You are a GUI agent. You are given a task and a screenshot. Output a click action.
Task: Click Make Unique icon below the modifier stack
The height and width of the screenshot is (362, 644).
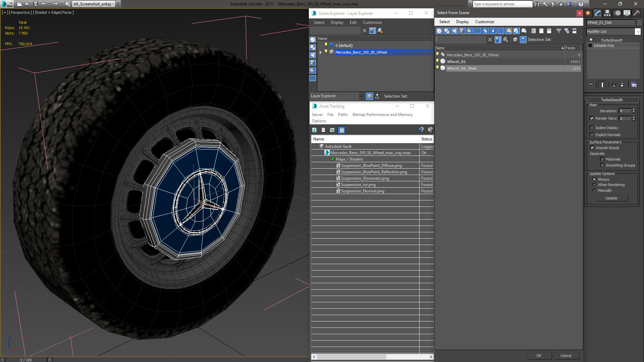[614, 85]
